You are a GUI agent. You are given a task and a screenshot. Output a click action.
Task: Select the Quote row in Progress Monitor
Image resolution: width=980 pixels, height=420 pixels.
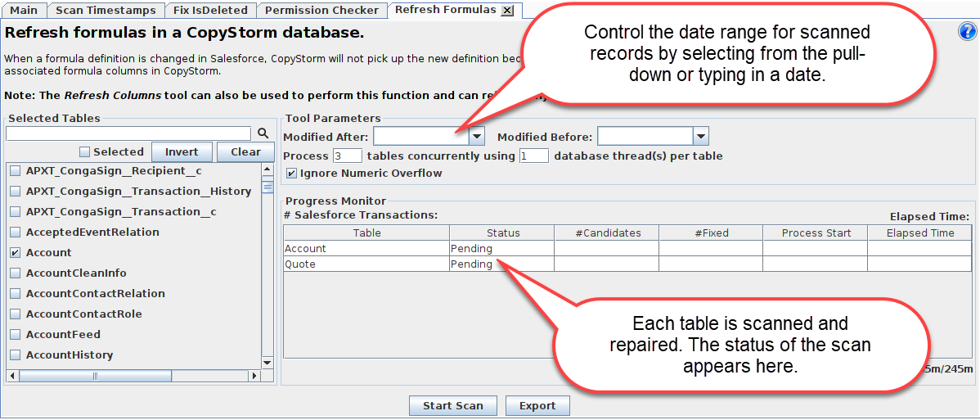(628, 264)
